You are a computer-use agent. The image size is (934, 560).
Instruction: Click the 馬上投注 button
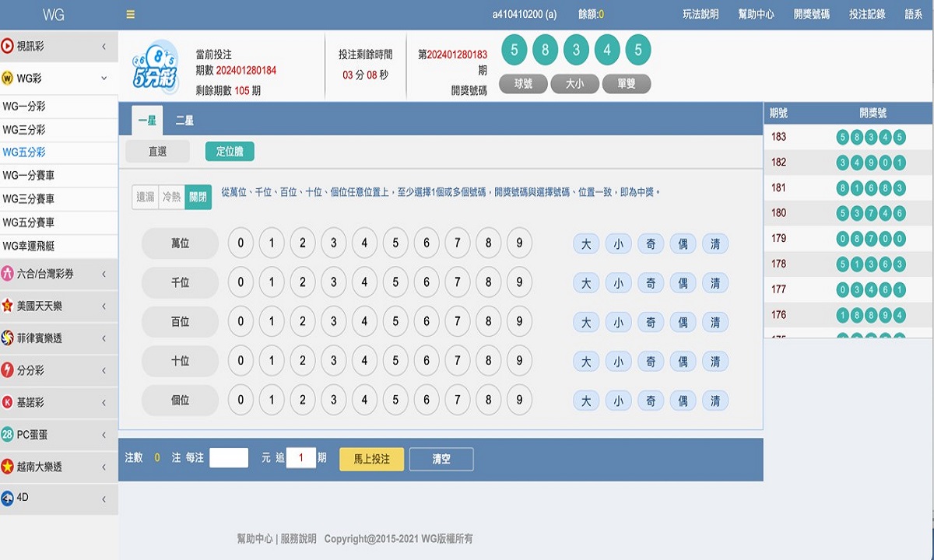[371, 459]
